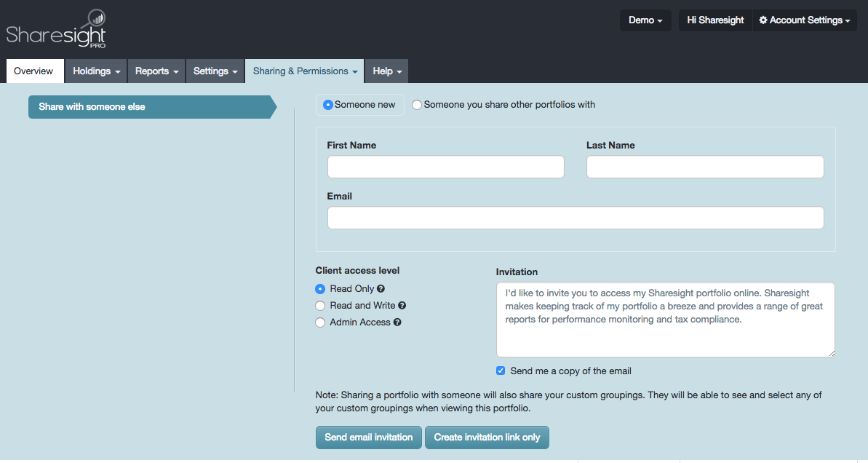Image resolution: width=868 pixels, height=463 pixels.
Task: Select Share with someone else panel header
Action: click(x=152, y=107)
